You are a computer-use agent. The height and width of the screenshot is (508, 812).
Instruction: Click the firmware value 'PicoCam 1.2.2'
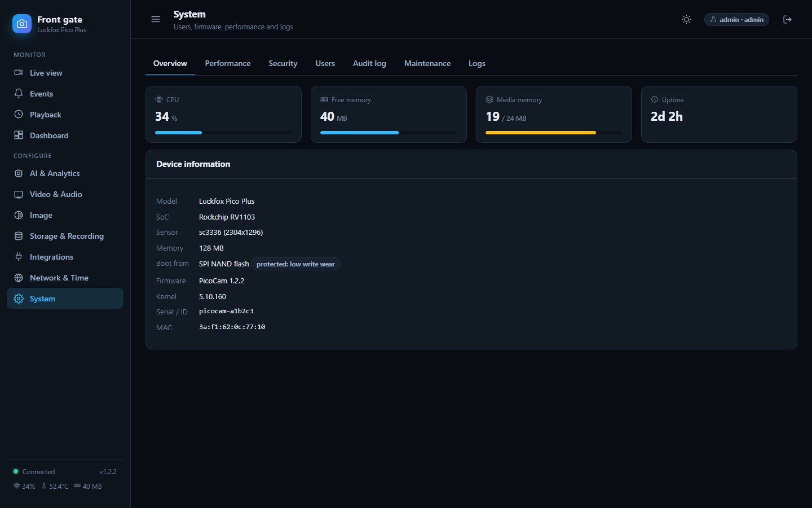coord(222,281)
